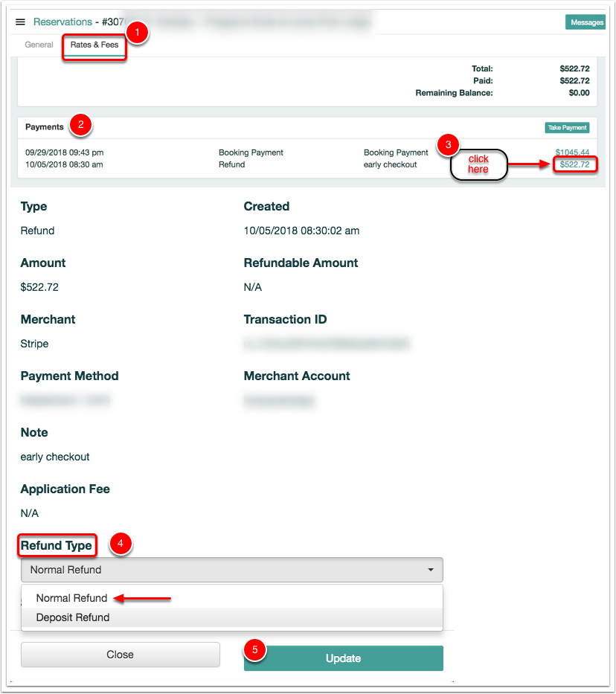616x694 pixels.
Task: Click the Payments section header
Action: [44, 127]
